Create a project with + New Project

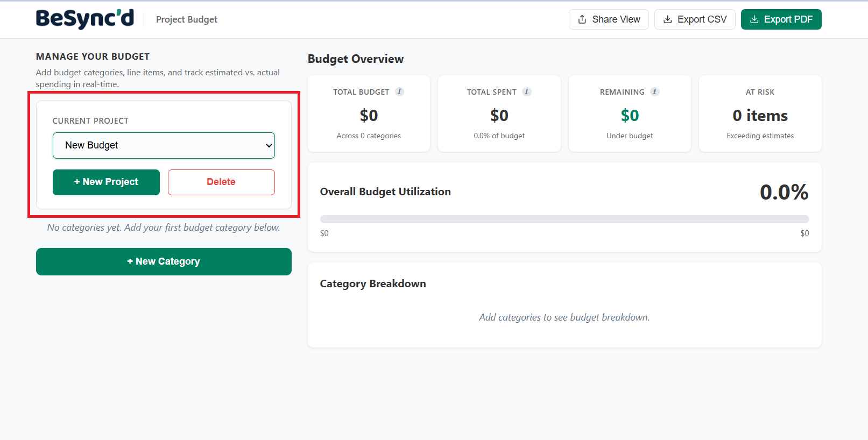click(106, 182)
